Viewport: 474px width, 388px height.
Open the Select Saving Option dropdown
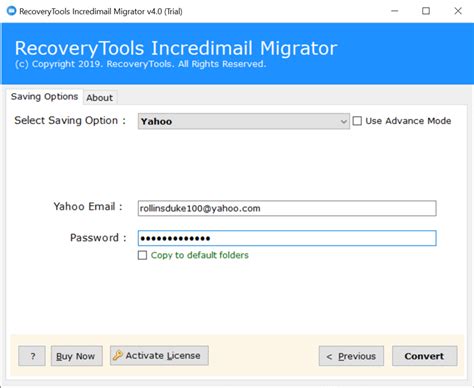coord(244,121)
